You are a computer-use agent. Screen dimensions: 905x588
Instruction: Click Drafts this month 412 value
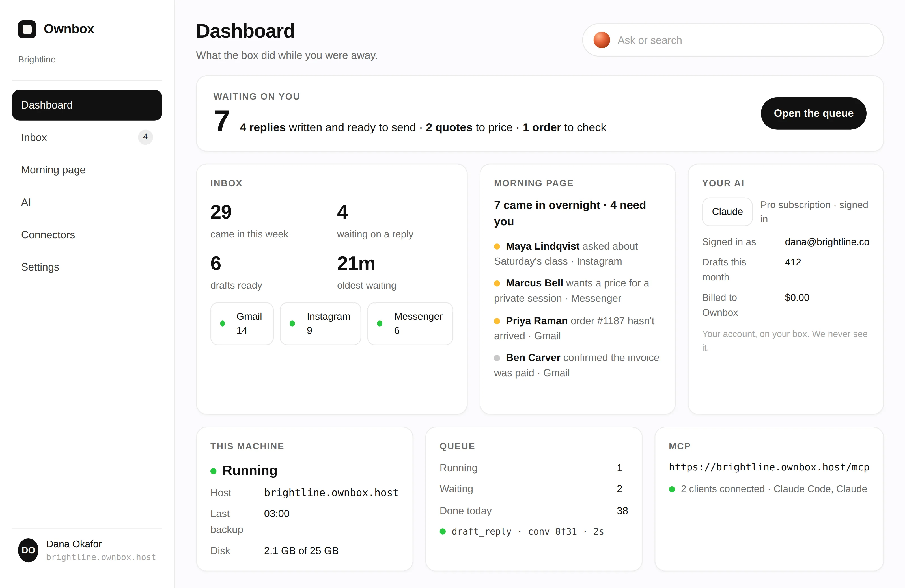coord(793,262)
